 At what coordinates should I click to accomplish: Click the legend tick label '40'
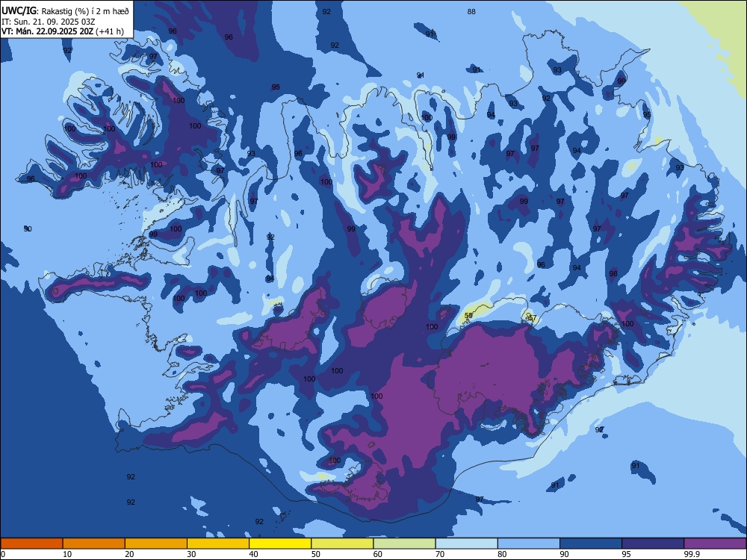pyautogui.click(x=253, y=554)
